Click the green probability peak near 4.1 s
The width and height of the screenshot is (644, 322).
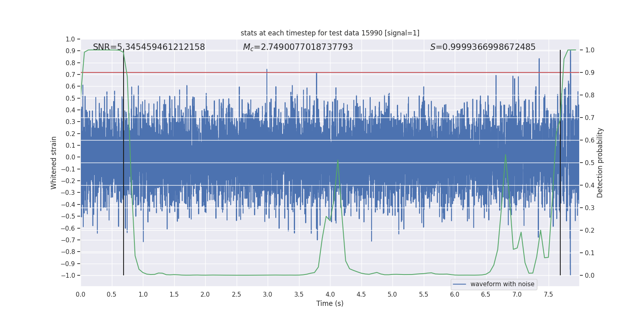[x=338, y=160]
